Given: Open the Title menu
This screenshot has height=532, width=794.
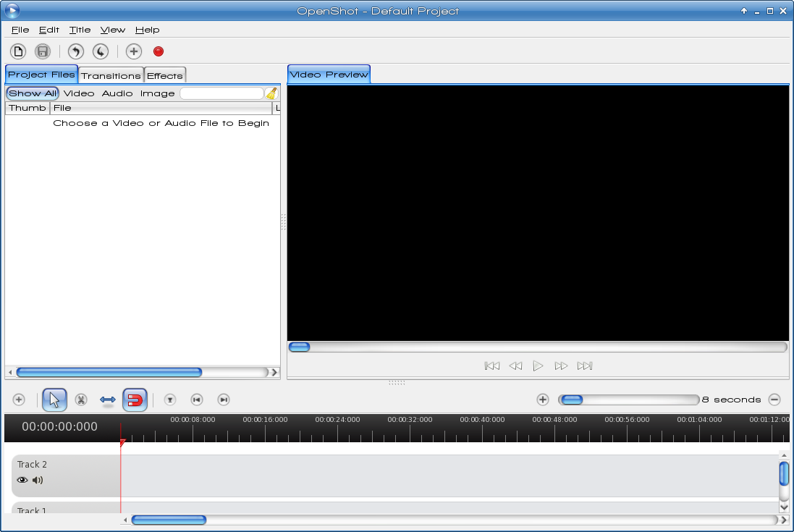Looking at the screenshot, I should [80, 30].
